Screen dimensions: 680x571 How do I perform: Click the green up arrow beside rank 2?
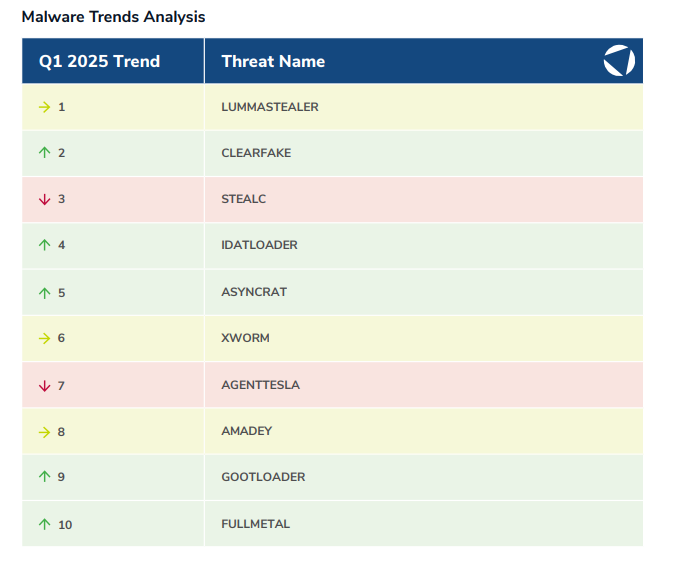click(x=44, y=153)
